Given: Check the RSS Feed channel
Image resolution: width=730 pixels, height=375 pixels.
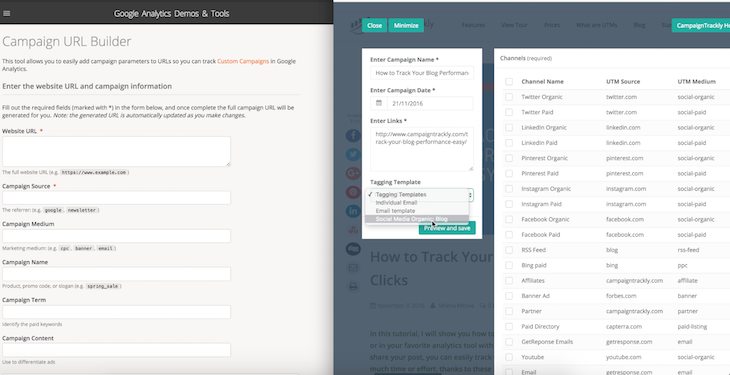Looking at the screenshot, I should click(509, 250).
